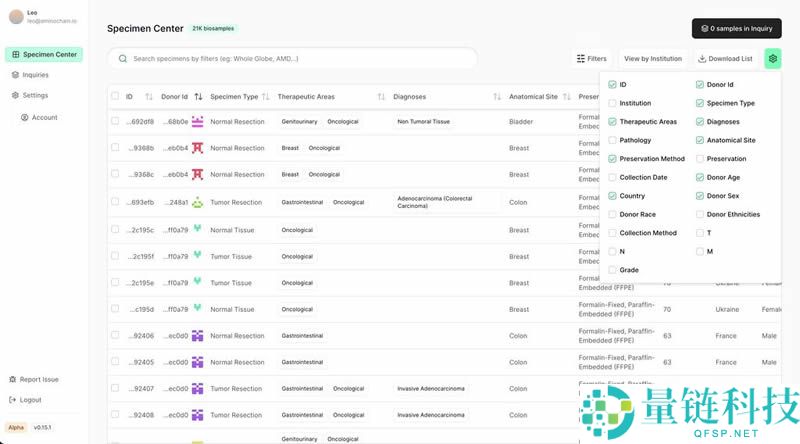
Task: Click the Inquiries icon in sidebar
Action: [15, 75]
